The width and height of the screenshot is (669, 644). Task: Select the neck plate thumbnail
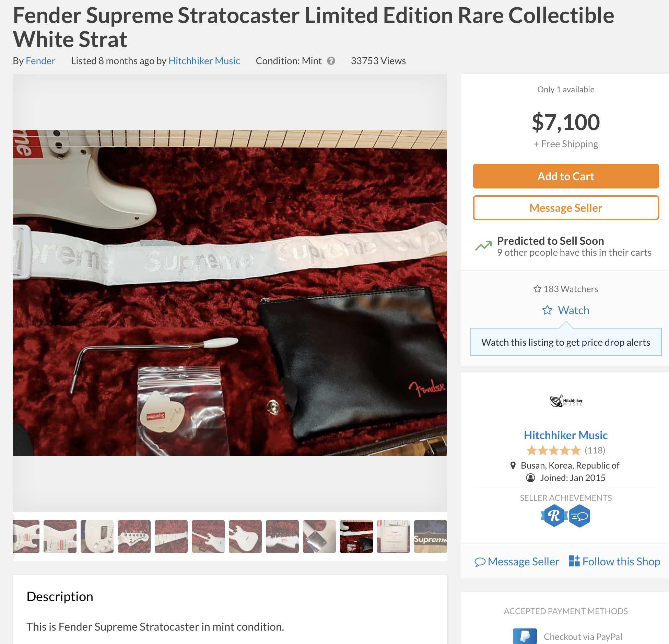pos(319,536)
